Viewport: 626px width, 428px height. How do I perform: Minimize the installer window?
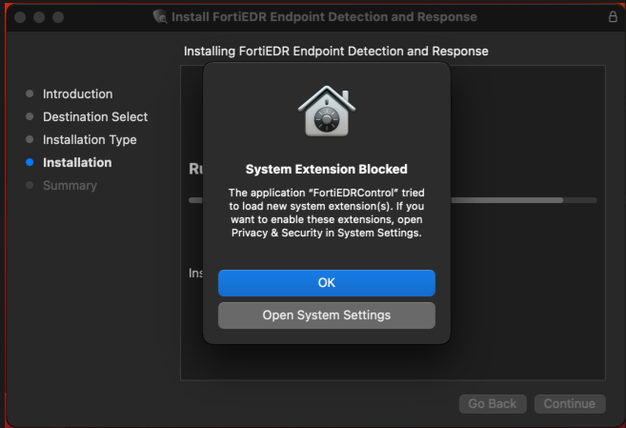[39, 17]
